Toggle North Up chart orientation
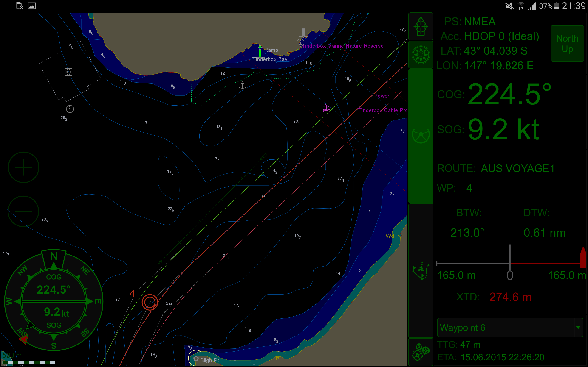The height and width of the screenshot is (367, 588). tap(567, 44)
